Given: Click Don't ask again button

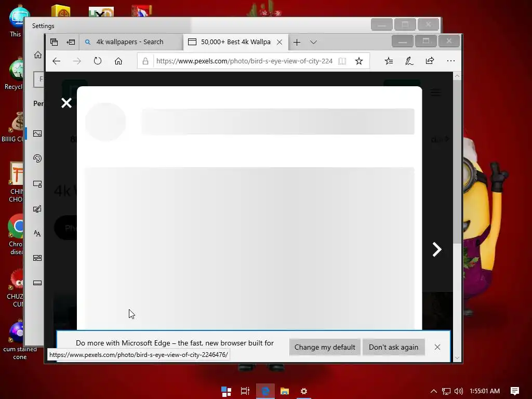Looking at the screenshot, I should click(x=394, y=347).
